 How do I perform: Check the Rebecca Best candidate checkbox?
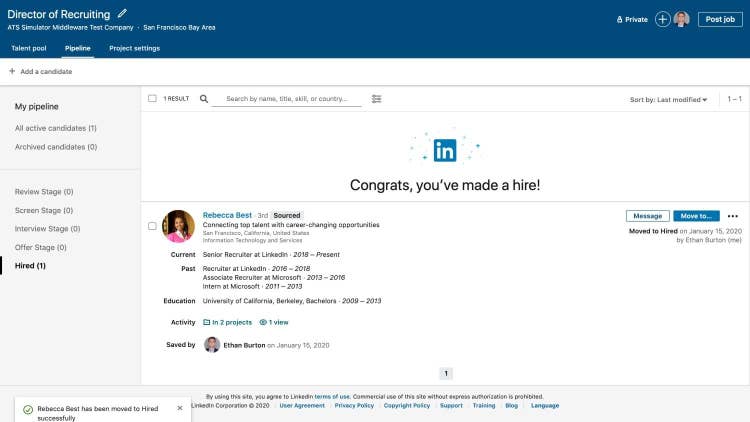(152, 226)
